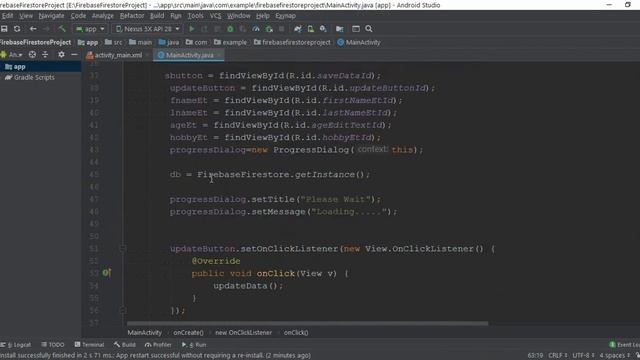640x360 pixels.
Task: Select the app module in project tree
Action: click(x=20, y=67)
